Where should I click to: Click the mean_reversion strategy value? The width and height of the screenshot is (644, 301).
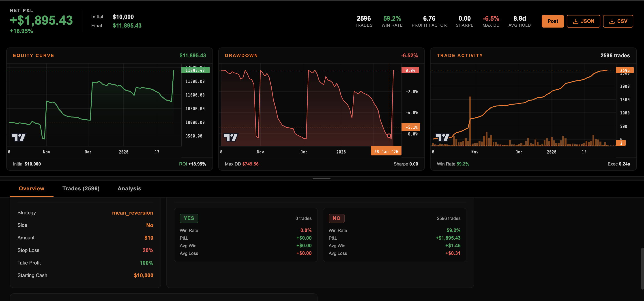point(133,213)
